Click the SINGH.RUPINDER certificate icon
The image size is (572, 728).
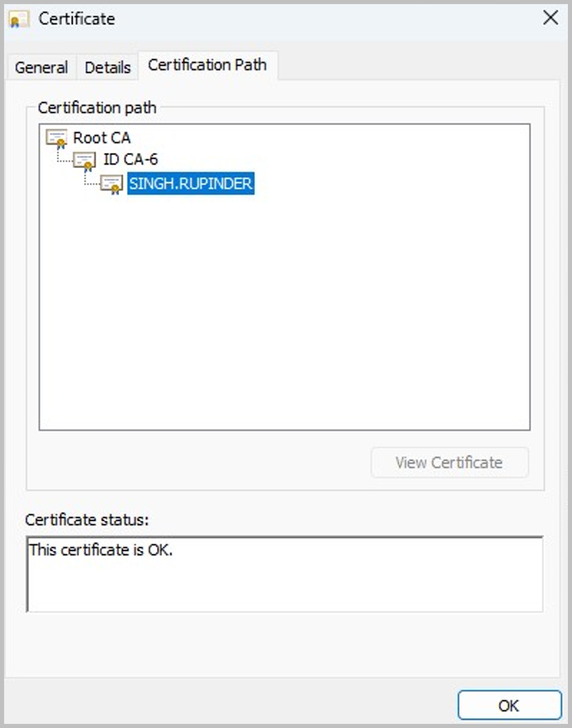pos(112,184)
